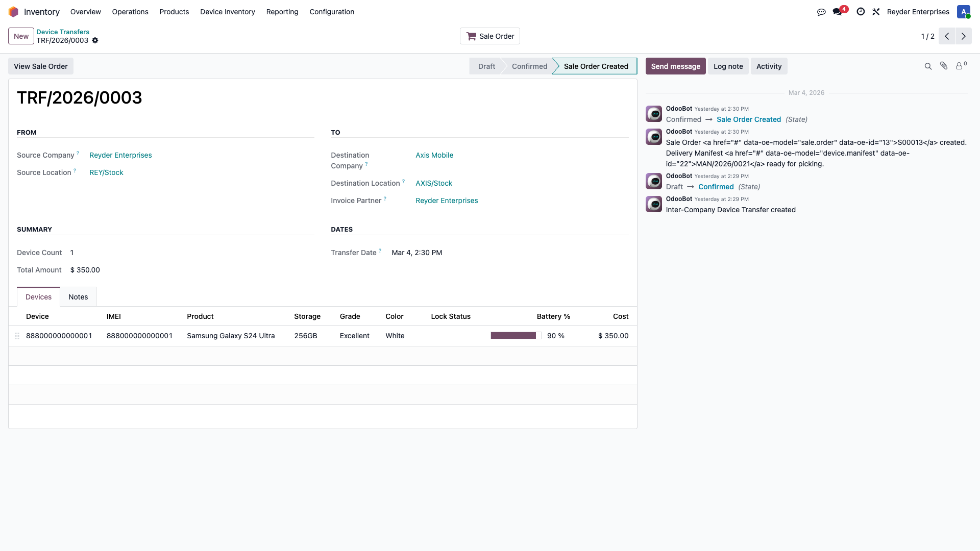Click the Source Location help tooltip icon
This screenshot has height=551, width=980.
[x=75, y=170]
